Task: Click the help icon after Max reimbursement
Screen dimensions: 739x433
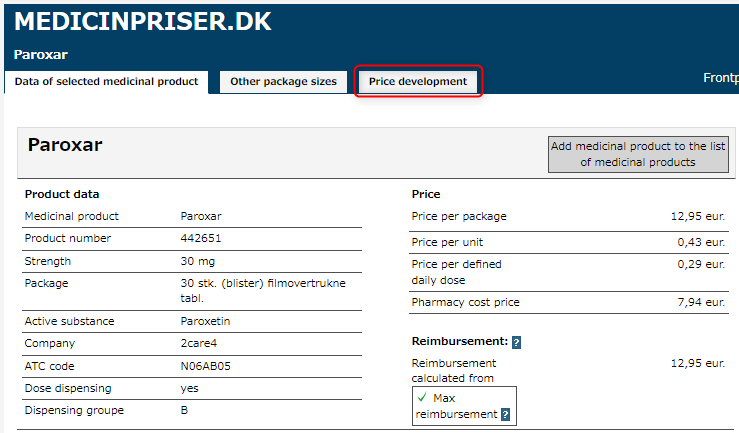Action: tap(506, 414)
